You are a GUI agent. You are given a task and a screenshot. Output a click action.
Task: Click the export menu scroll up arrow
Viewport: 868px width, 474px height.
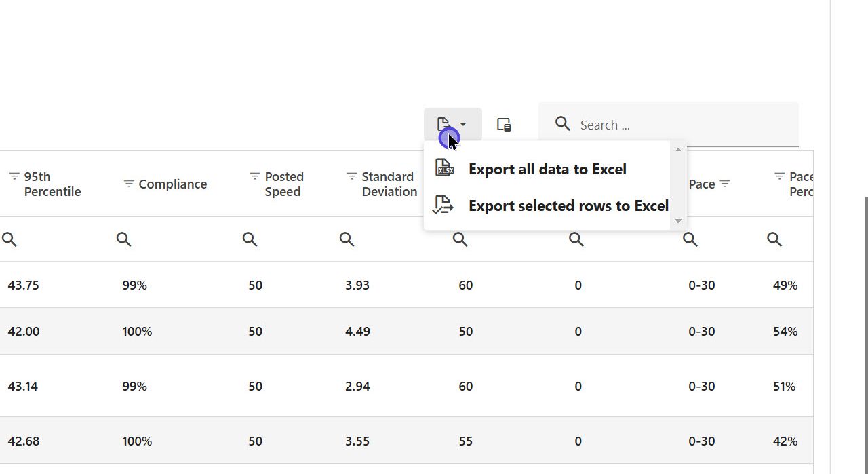click(x=678, y=149)
